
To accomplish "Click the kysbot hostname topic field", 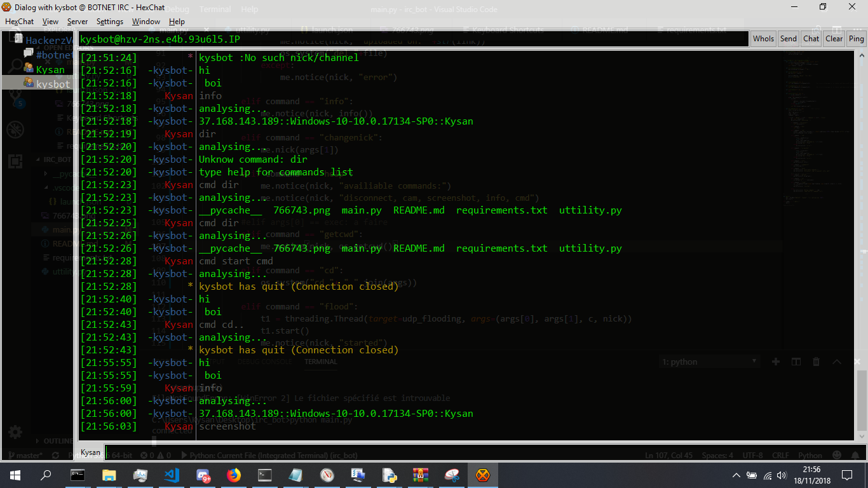I will (412, 39).
